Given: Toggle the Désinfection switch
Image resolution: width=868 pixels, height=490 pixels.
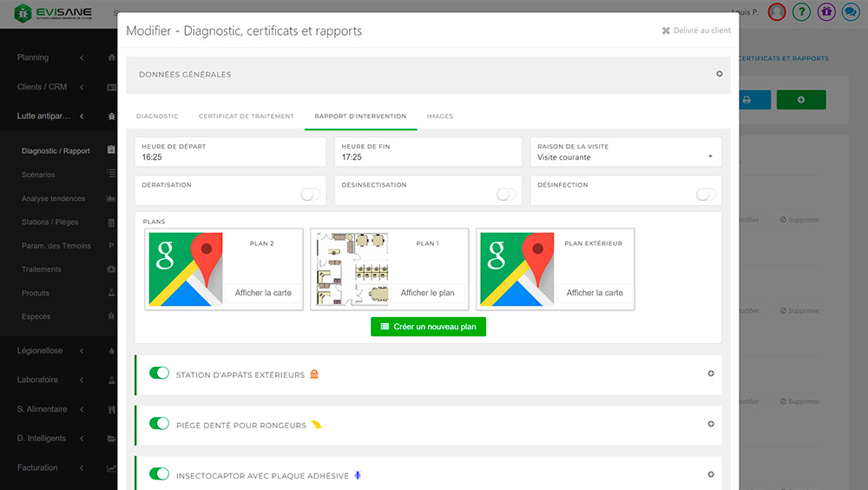Looking at the screenshot, I should 706,195.
